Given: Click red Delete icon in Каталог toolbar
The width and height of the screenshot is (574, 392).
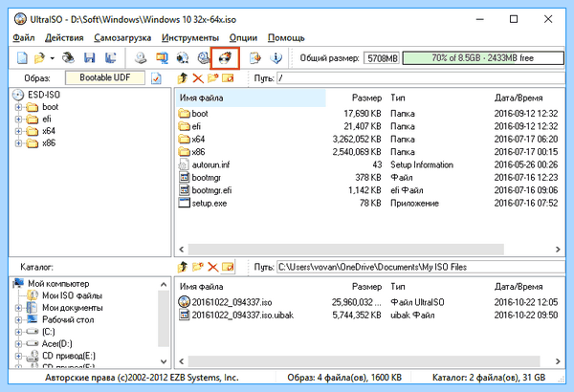Looking at the screenshot, I should (x=212, y=267).
